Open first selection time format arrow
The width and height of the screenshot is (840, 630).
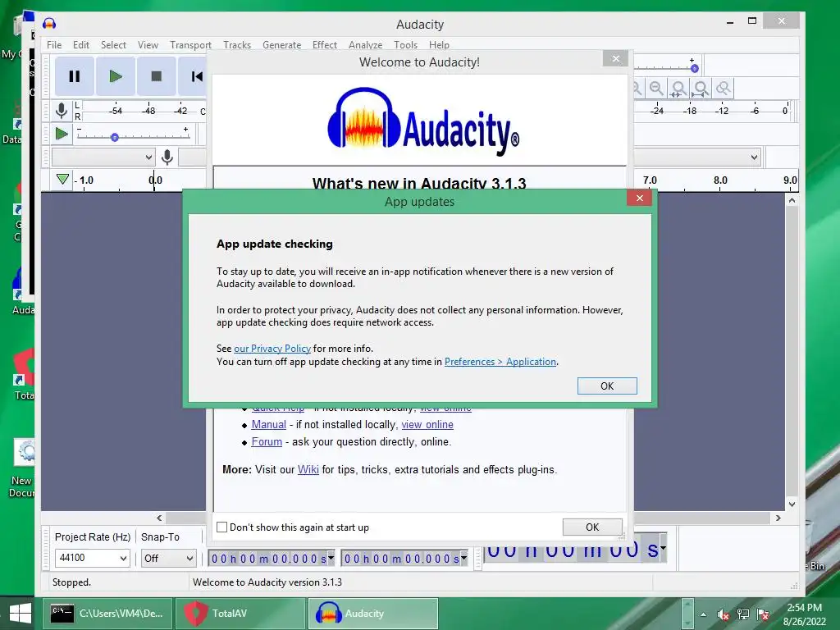point(331,558)
